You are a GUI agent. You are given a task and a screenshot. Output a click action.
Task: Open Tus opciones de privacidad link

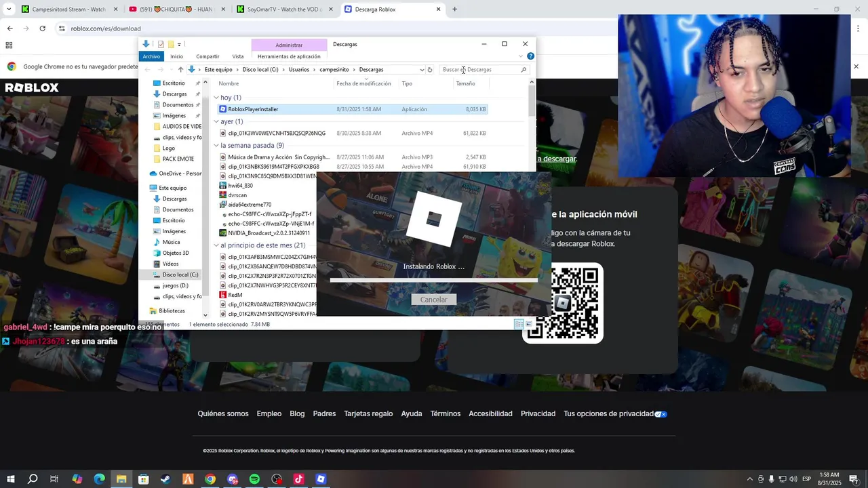tap(615, 413)
